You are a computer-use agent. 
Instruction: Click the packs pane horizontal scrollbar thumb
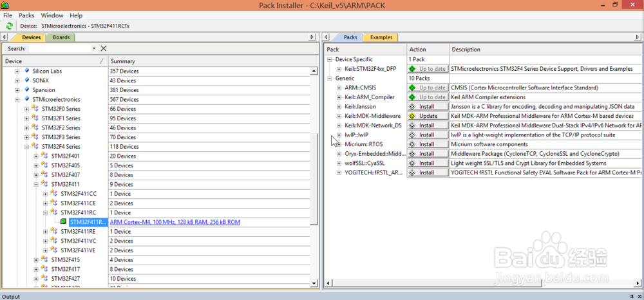click(x=436, y=283)
